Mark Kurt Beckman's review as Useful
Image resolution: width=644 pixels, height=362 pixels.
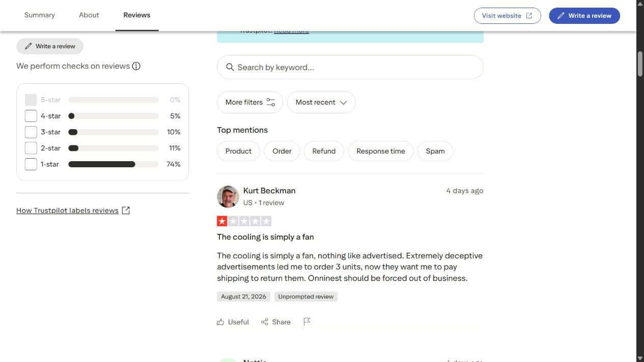tap(233, 322)
